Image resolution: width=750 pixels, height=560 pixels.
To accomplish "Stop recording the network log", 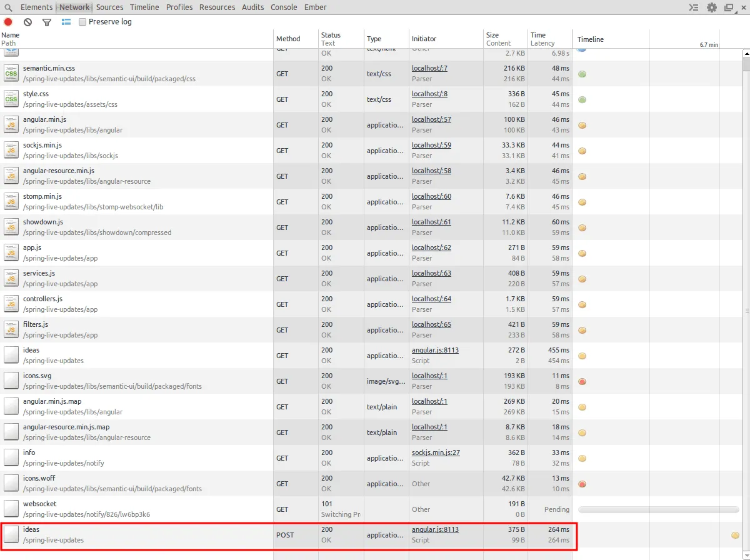I will click(x=8, y=22).
